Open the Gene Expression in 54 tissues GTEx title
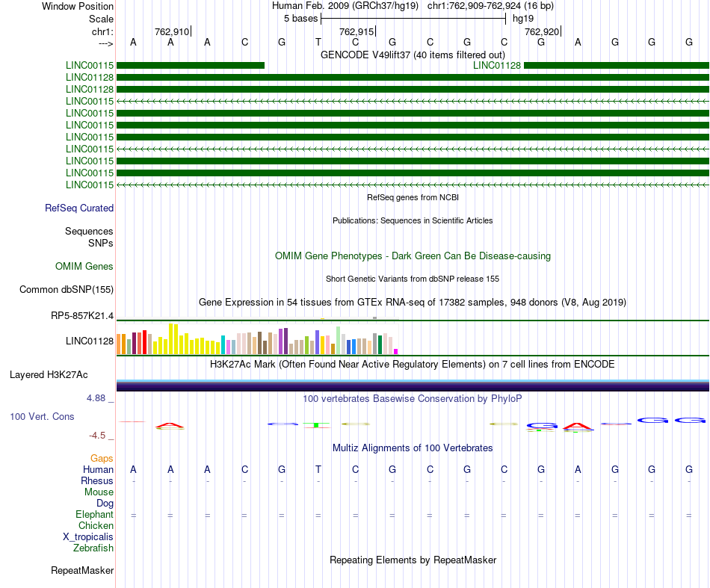 coord(413,303)
